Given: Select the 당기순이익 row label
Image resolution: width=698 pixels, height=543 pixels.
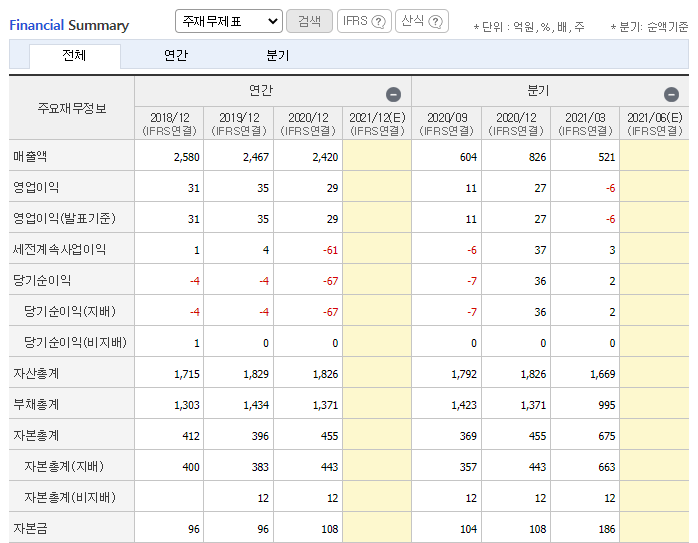Looking at the screenshot, I should [42, 280].
